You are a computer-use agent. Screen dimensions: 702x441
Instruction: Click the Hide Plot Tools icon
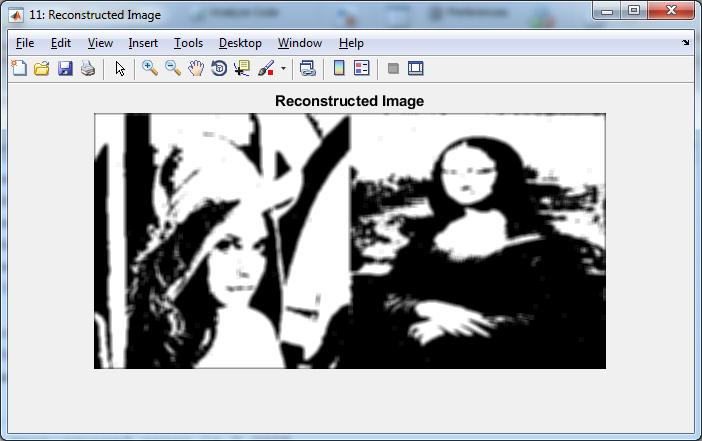[393, 69]
